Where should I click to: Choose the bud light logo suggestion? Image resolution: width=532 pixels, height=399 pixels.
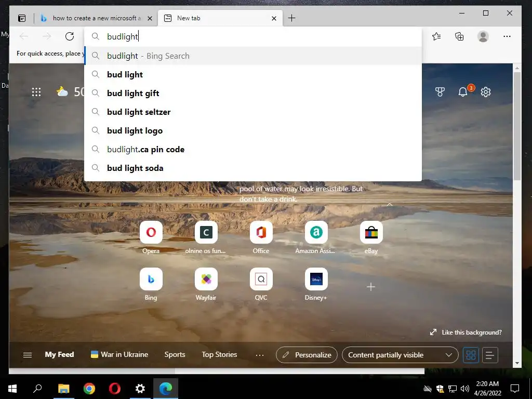point(253,130)
